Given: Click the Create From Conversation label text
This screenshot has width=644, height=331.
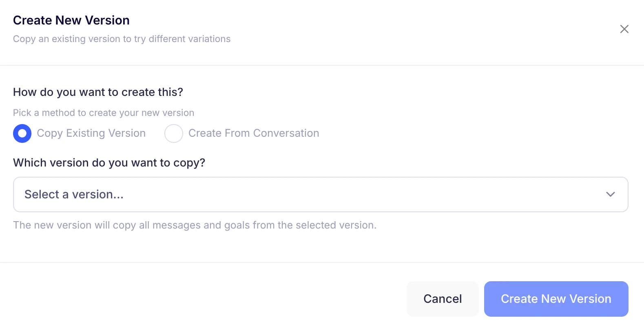Looking at the screenshot, I should [x=253, y=133].
